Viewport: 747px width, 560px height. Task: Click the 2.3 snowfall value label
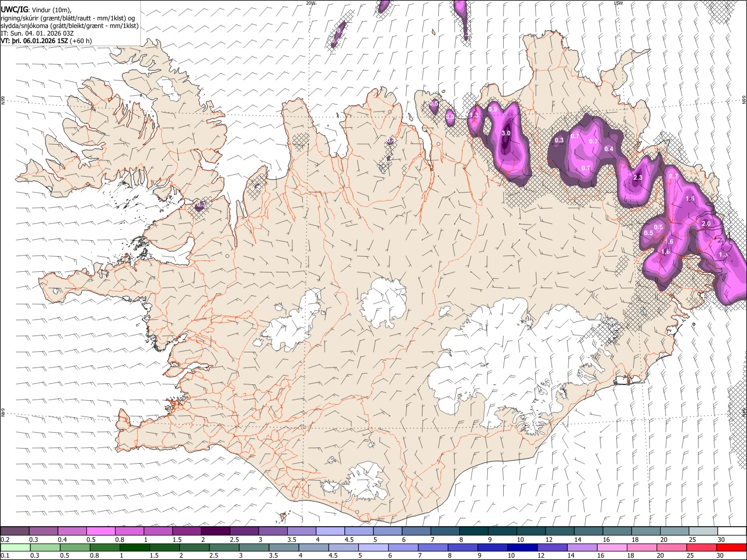(637, 178)
